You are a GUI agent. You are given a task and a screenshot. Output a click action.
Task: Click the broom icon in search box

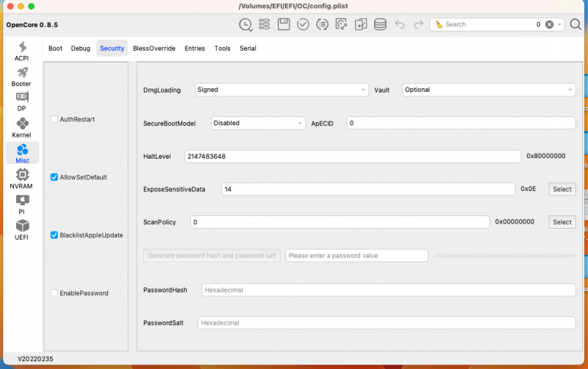coord(439,24)
